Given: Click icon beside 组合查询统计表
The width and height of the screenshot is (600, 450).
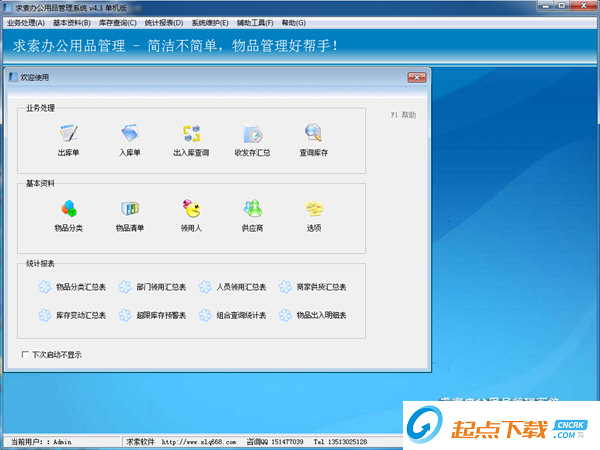Looking at the screenshot, I should coord(205,315).
